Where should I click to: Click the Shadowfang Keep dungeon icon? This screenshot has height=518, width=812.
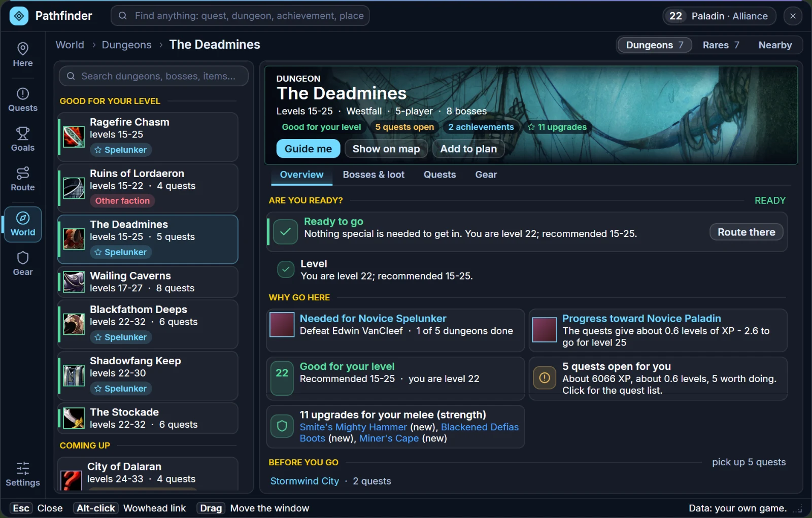pyautogui.click(x=74, y=375)
